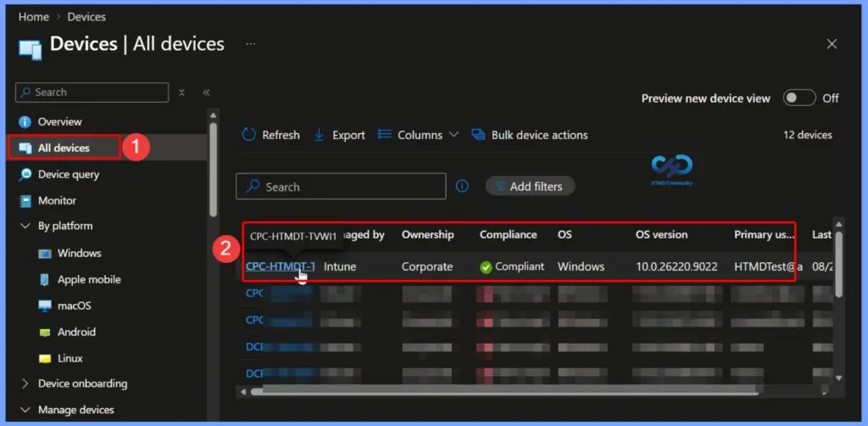The width and height of the screenshot is (868, 426).
Task: Sort by the OS version column header
Action: (661, 235)
